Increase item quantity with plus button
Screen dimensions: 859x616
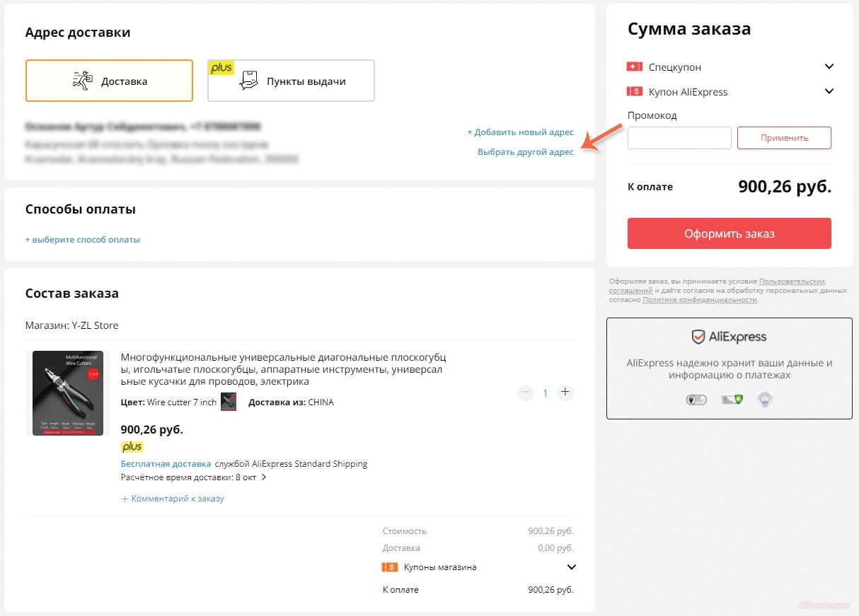coord(565,393)
